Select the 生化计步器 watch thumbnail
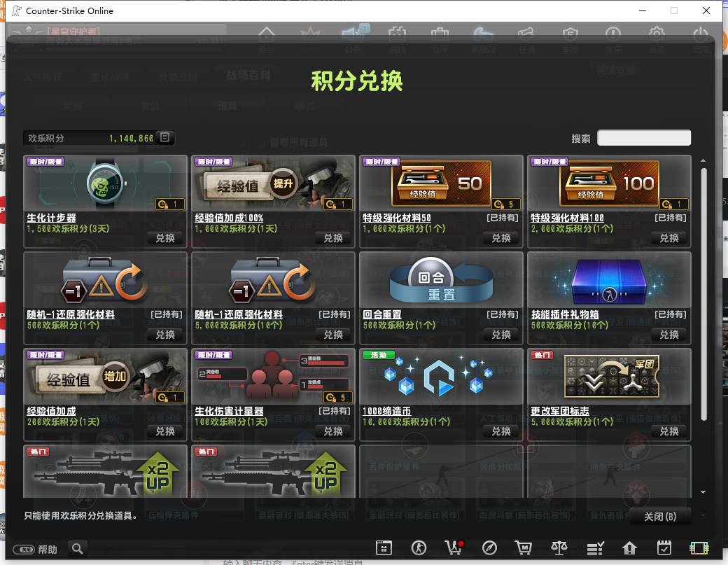Screen dimensions: 728x565 coord(106,183)
